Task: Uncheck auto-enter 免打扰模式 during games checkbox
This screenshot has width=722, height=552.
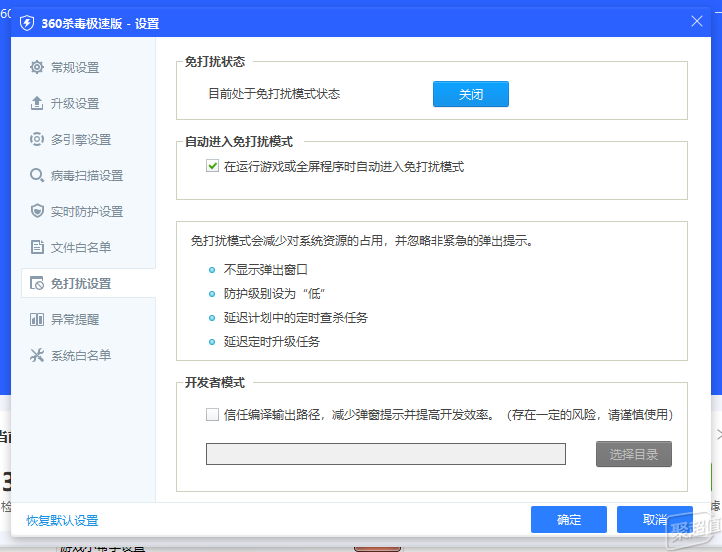Action: click(x=212, y=166)
